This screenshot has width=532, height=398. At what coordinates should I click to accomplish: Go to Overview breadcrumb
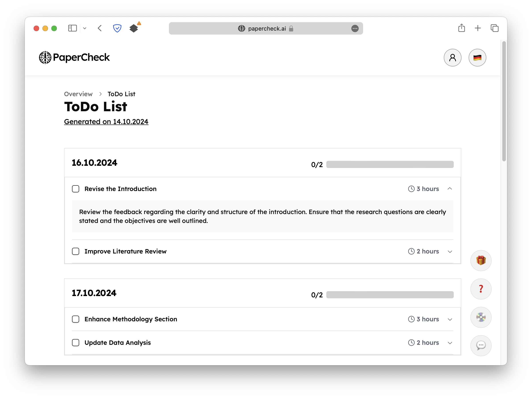78,94
